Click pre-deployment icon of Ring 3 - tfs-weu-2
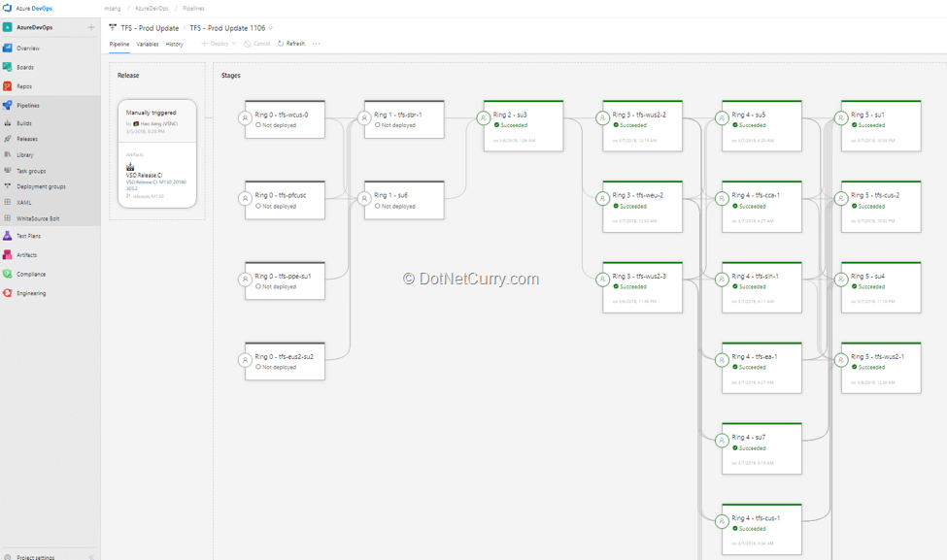947x560 pixels. coord(603,199)
